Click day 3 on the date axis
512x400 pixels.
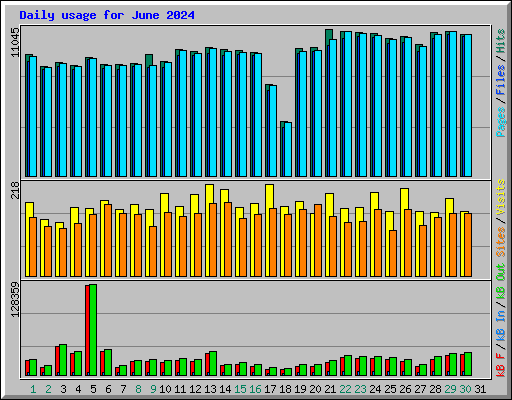pos(63,389)
